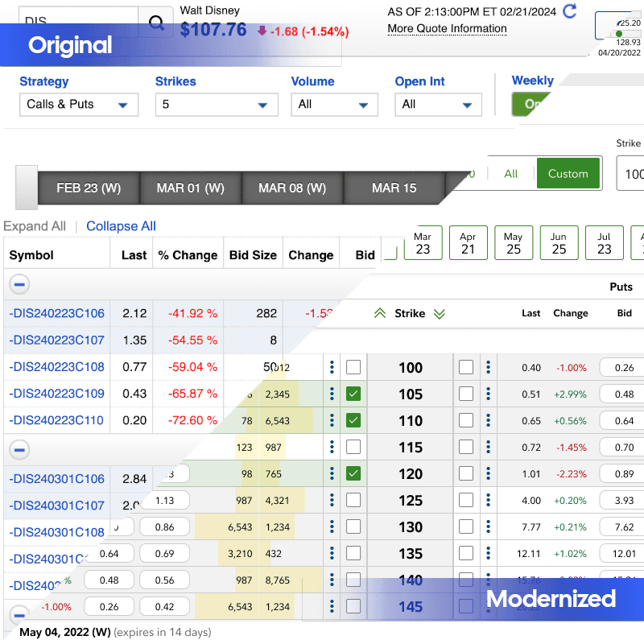The width and height of the screenshot is (644, 644).
Task: Click puts bid 0.26 for strike 100
Action: [621, 367]
